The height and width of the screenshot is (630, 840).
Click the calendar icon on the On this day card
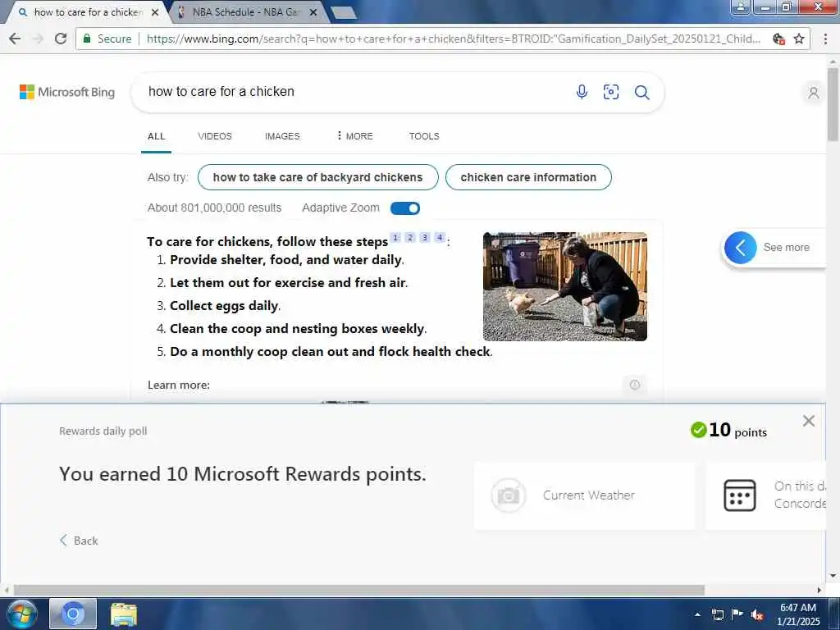coord(740,495)
